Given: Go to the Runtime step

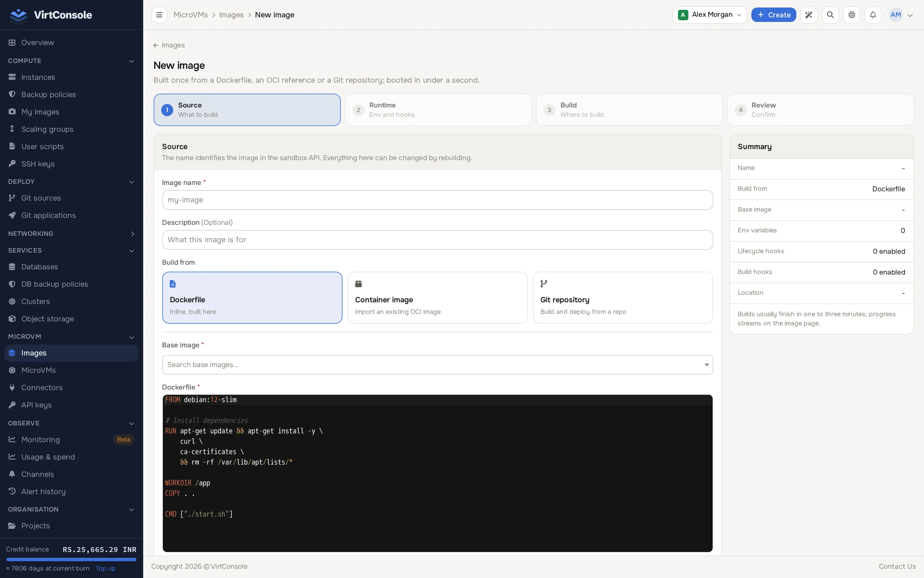Looking at the screenshot, I should point(438,110).
